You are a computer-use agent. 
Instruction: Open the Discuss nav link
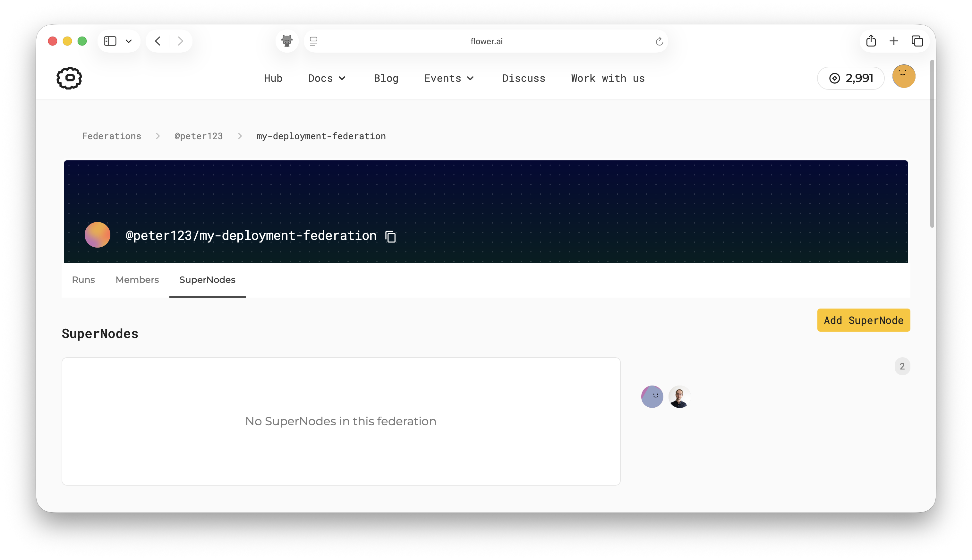[x=524, y=78]
